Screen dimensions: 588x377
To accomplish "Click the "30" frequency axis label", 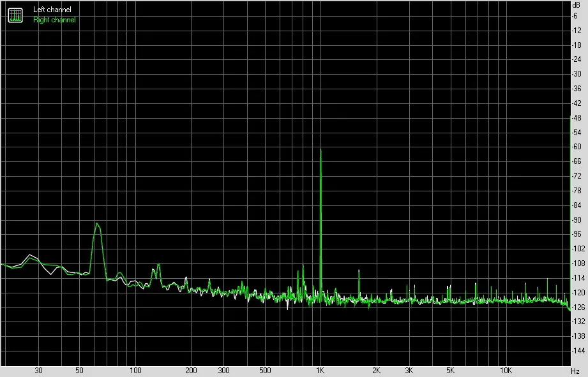I will pos(38,371).
